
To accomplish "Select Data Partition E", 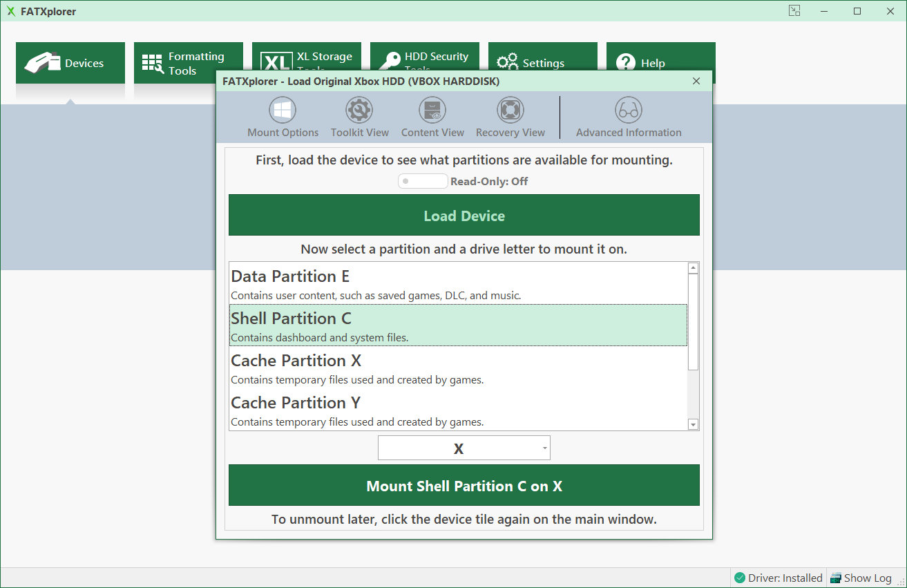I will (x=459, y=283).
